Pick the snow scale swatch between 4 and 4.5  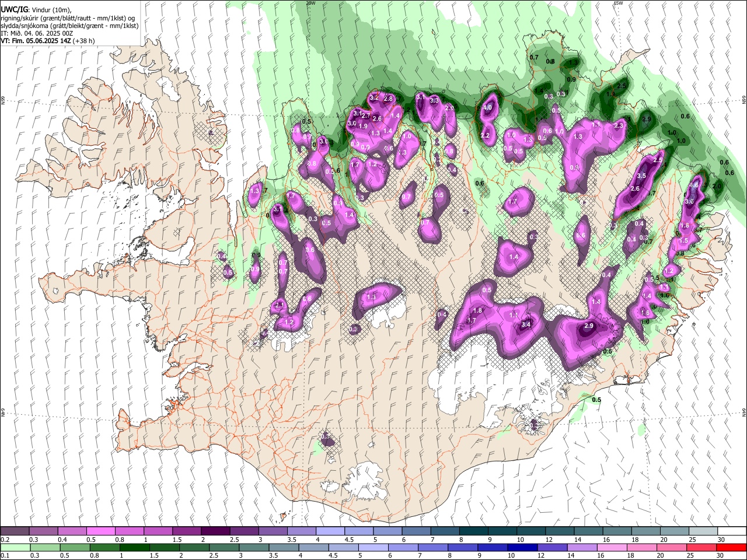point(329,531)
